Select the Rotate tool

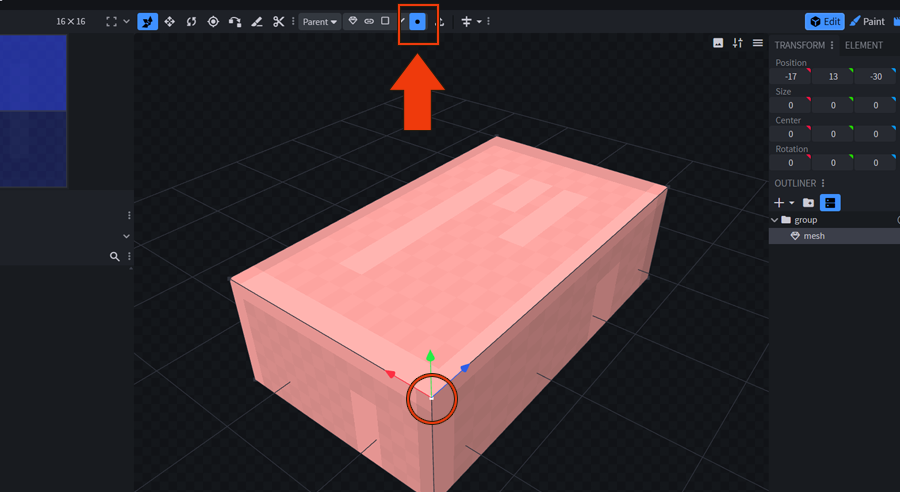(x=191, y=21)
